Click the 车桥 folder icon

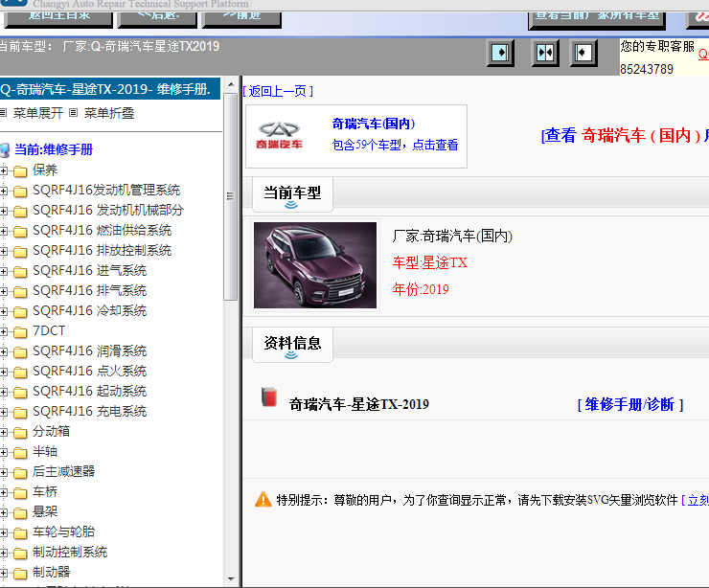(x=20, y=492)
